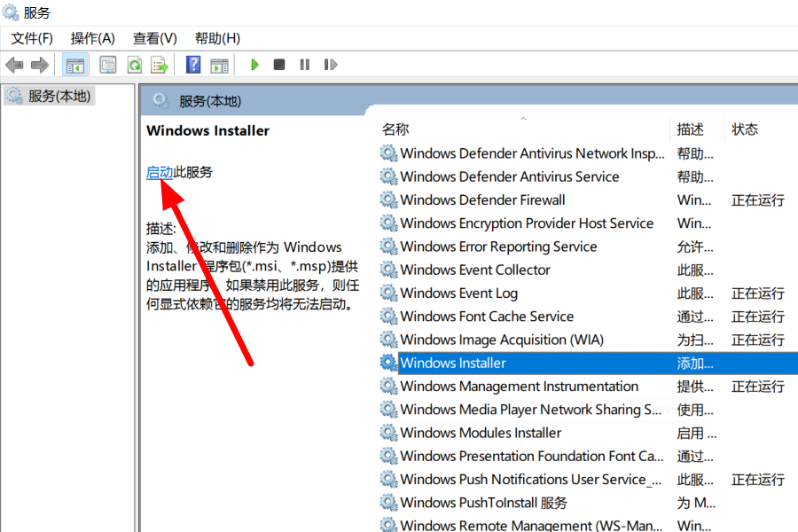Select 服务(本地) in the left tree
798x532 pixels.
[59, 96]
